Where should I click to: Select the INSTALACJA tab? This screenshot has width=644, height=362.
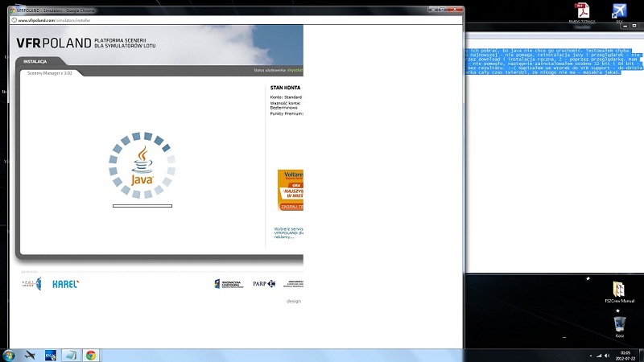click(35, 61)
